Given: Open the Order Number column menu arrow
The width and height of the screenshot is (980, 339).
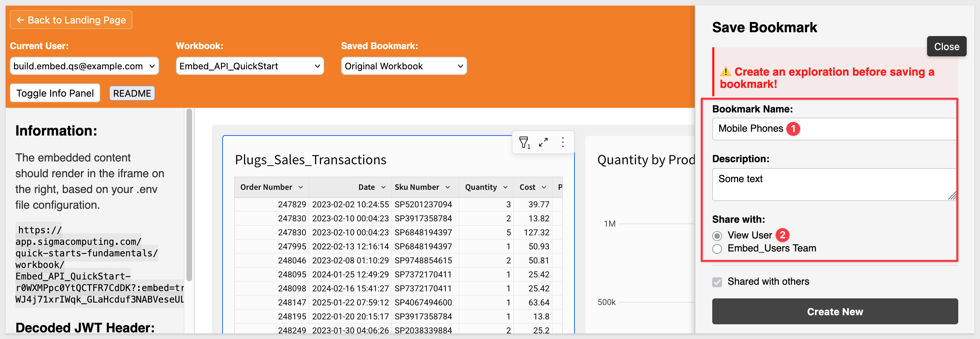Looking at the screenshot, I should [x=300, y=187].
